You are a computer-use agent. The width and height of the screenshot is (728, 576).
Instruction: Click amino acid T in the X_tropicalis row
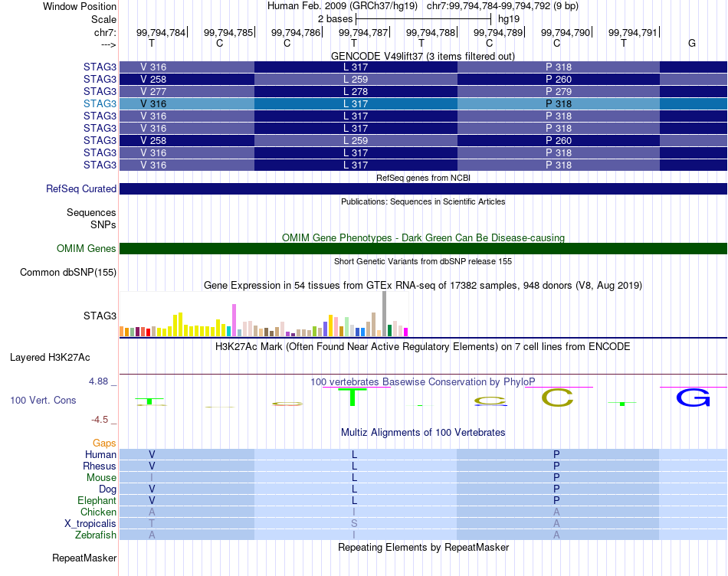152,524
